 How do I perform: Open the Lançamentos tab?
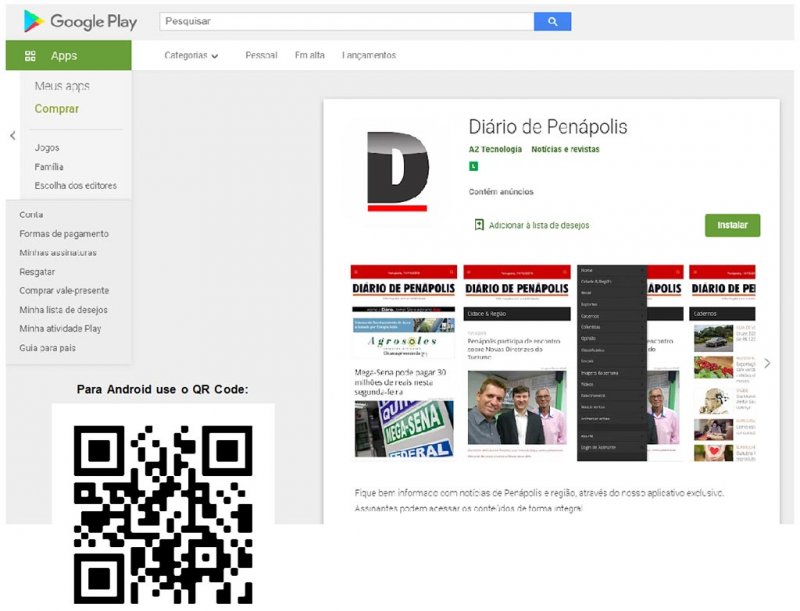[x=369, y=55]
